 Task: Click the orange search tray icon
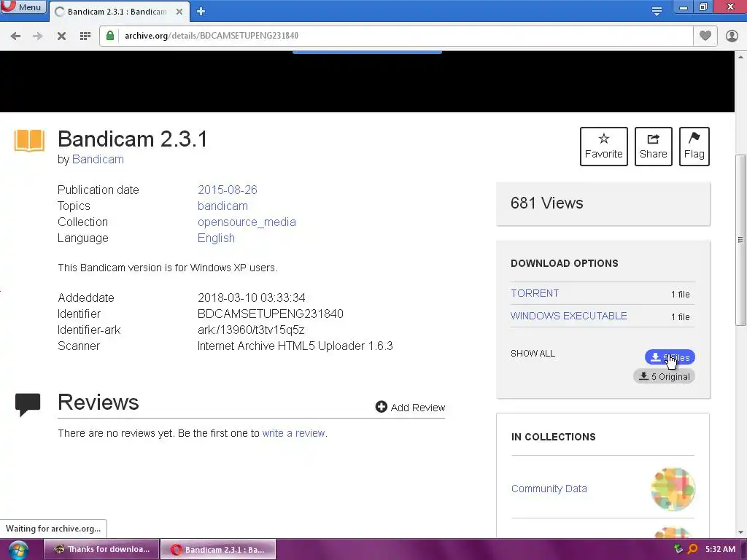point(693,549)
